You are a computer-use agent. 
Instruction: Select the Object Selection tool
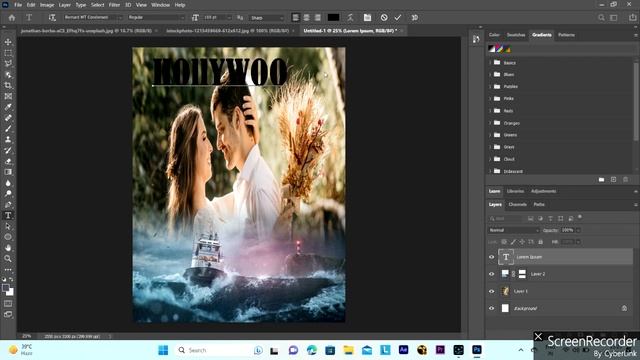(x=8, y=75)
